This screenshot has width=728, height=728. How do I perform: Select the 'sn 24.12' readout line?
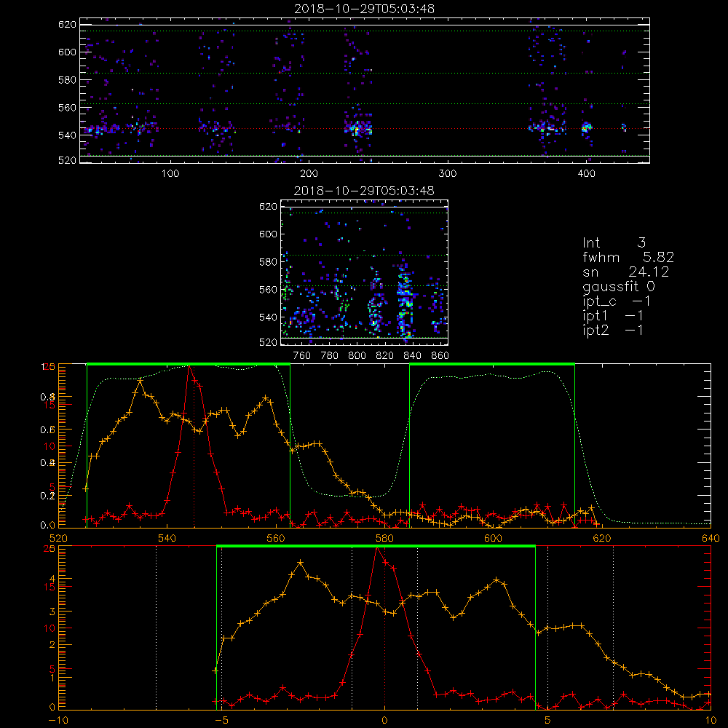626,272
